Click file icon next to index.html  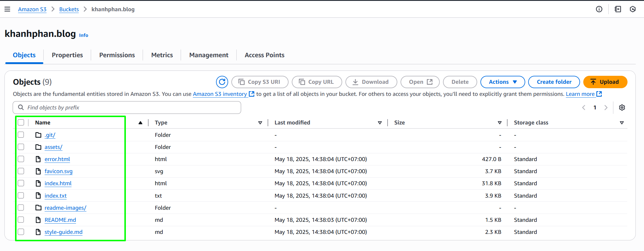38,183
